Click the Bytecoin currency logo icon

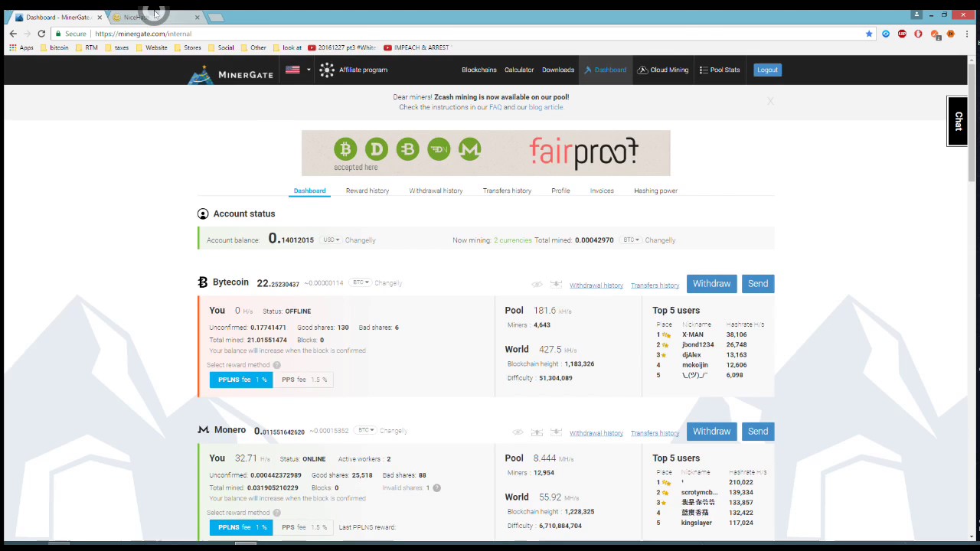(x=203, y=282)
